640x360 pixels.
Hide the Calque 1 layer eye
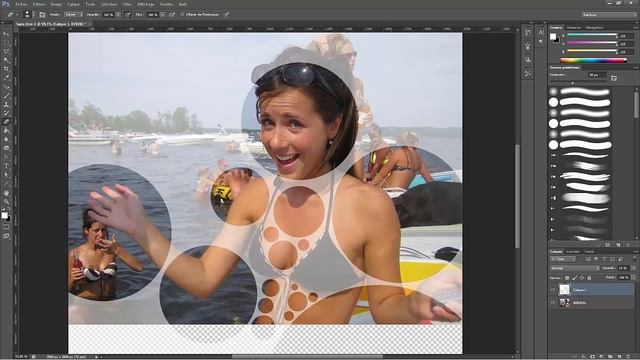pos(553,290)
